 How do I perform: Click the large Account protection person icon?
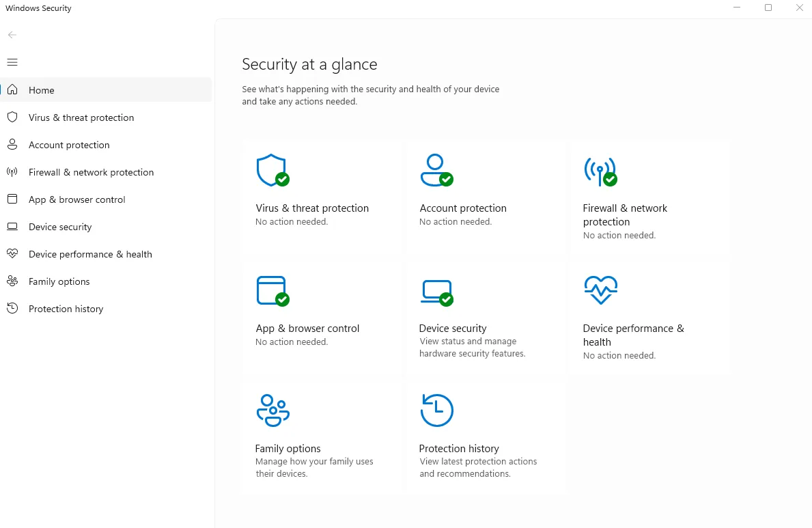coord(436,170)
